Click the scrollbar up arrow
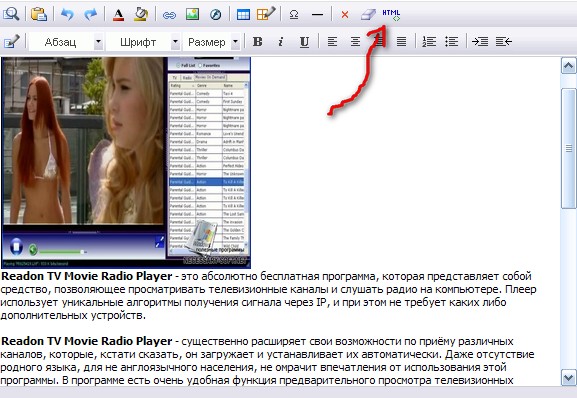The width and height of the screenshot is (577, 398). click(x=569, y=66)
